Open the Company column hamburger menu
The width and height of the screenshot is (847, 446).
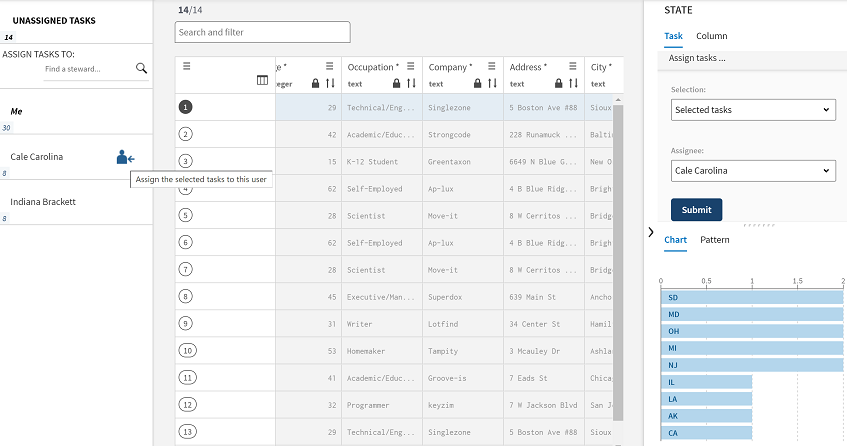point(492,67)
